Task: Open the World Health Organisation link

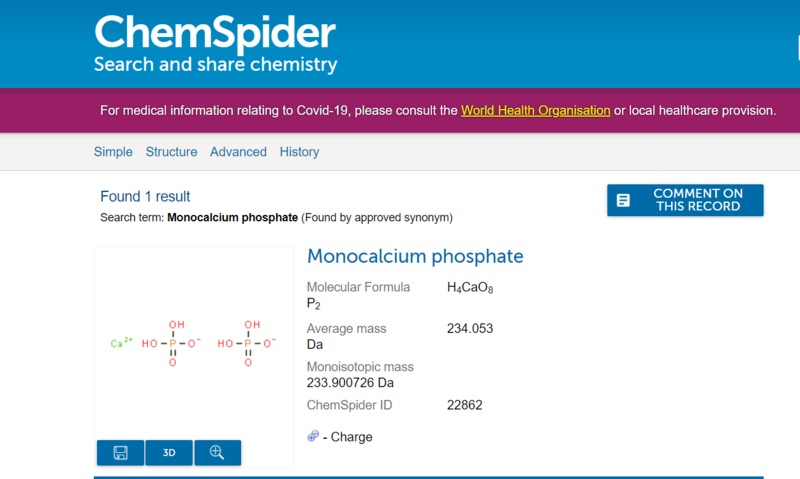Action: pos(535,110)
